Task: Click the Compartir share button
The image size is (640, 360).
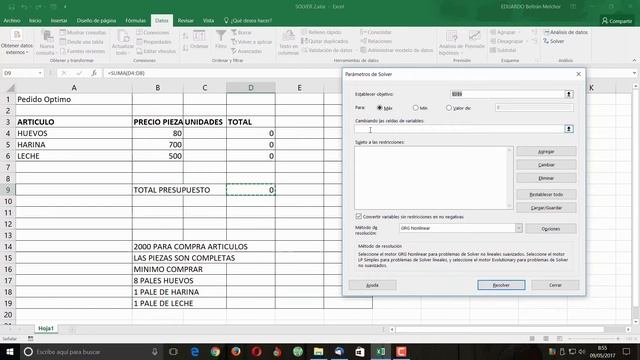Action: 617,20
